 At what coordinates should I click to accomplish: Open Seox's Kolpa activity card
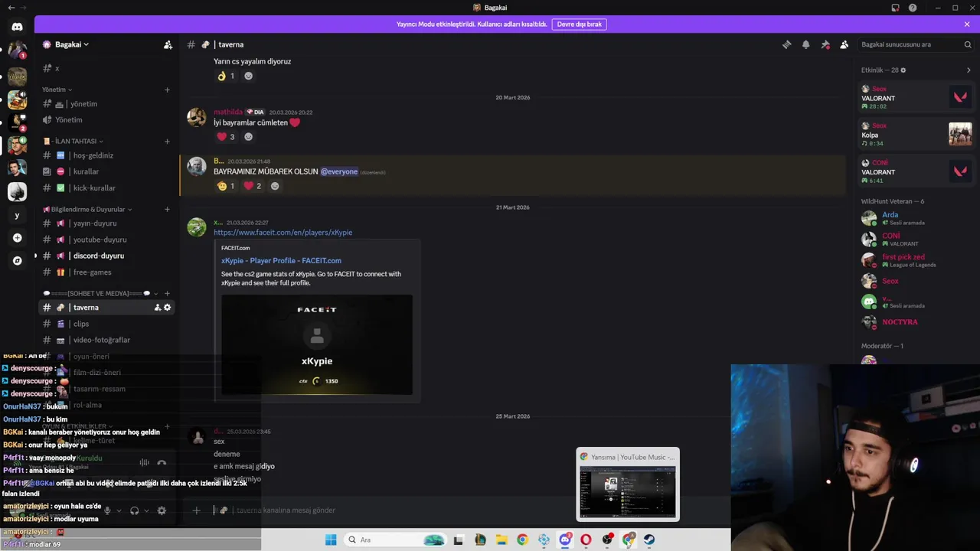point(916,135)
